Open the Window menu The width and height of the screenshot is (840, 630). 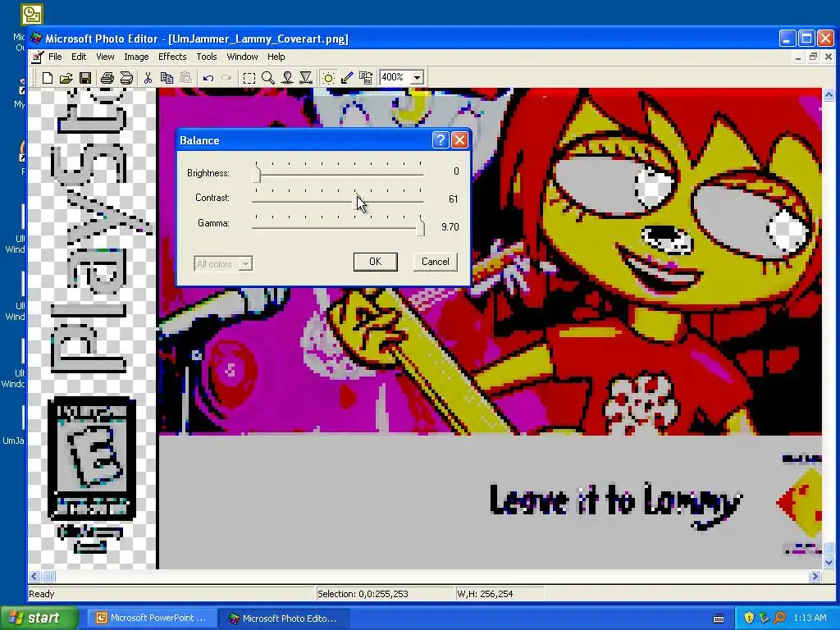pyautogui.click(x=242, y=57)
